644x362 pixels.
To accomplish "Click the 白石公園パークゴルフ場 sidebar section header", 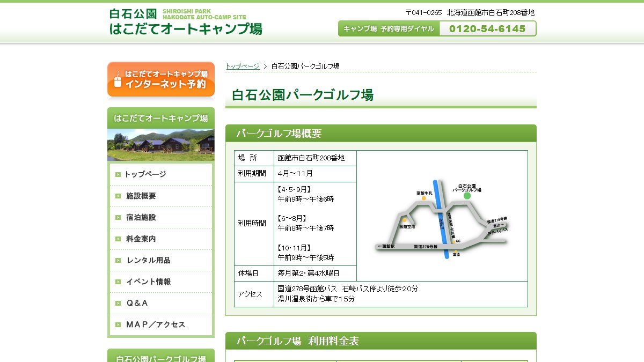I will 161,356.
